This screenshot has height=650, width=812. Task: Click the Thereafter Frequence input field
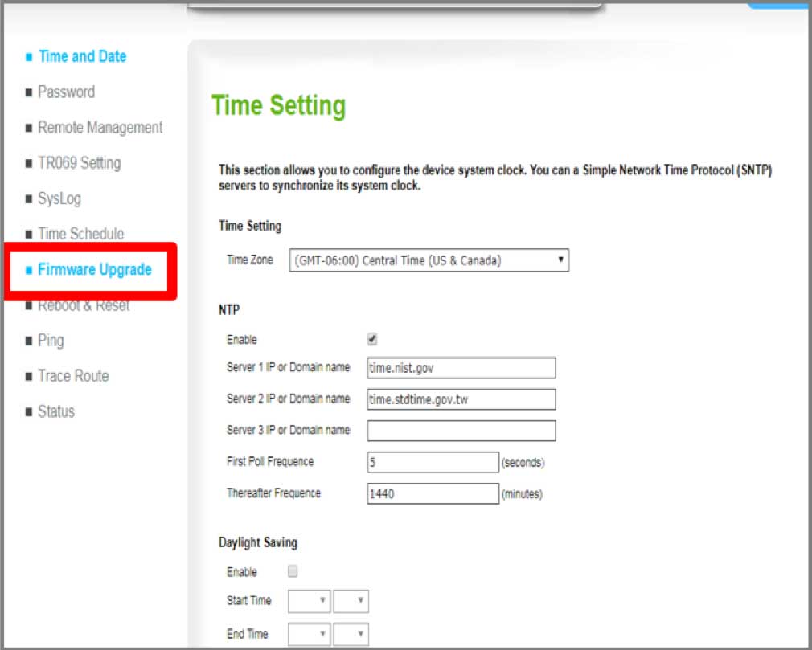click(433, 493)
